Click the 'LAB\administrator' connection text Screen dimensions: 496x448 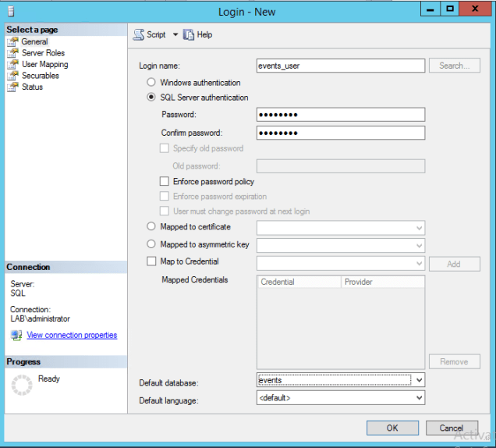[41, 318]
